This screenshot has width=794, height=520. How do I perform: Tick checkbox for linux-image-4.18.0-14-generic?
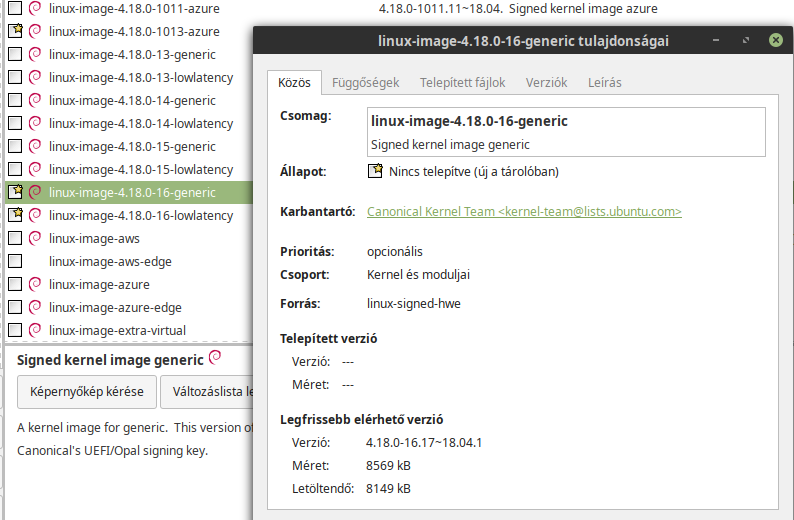pyautogui.click(x=15, y=100)
